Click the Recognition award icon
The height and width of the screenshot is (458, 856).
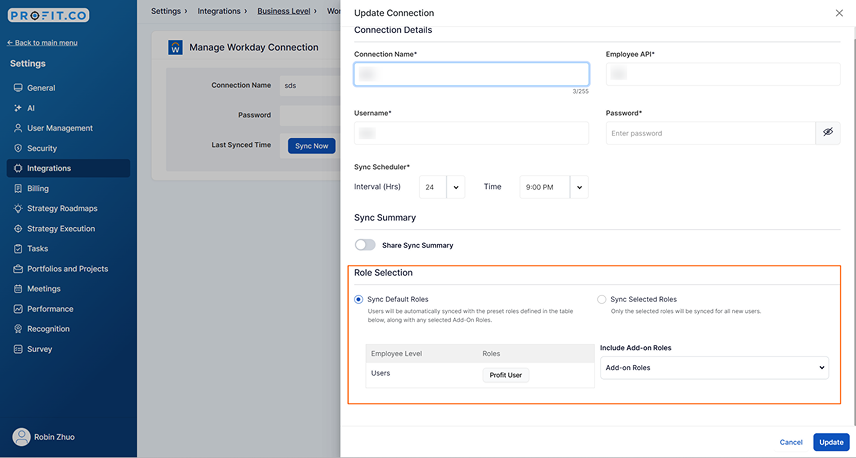pos(18,329)
